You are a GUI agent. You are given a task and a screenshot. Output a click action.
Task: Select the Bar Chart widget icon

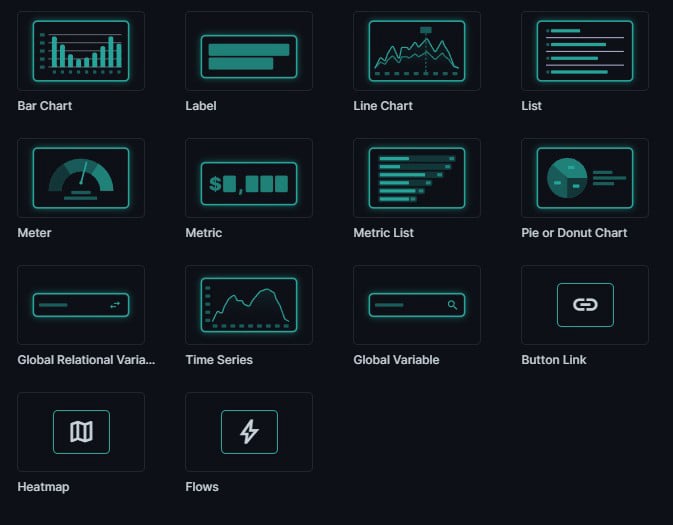[x=81, y=51]
